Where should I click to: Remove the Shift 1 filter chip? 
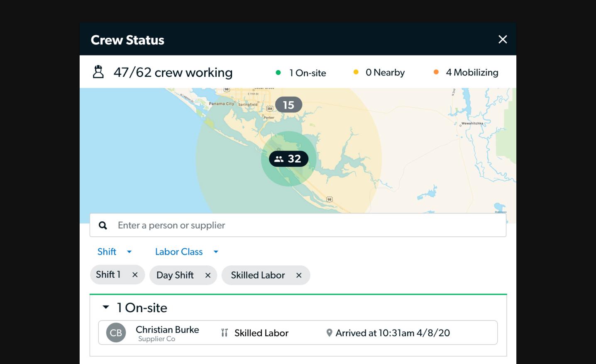[x=135, y=275]
